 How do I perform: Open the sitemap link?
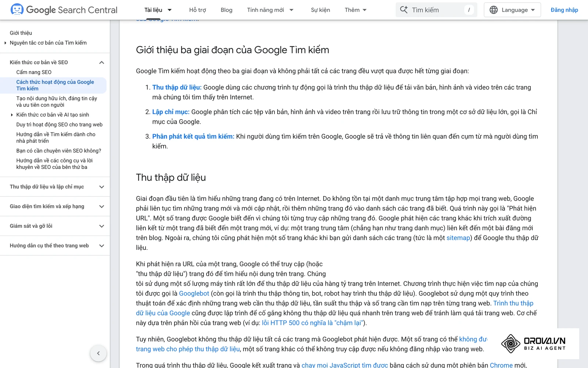tap(458, 238)
